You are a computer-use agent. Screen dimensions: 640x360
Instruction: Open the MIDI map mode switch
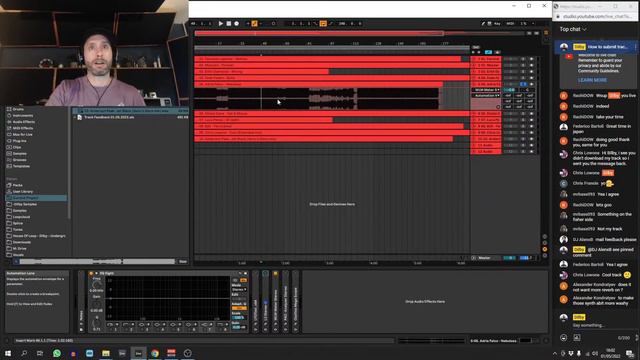510,24
